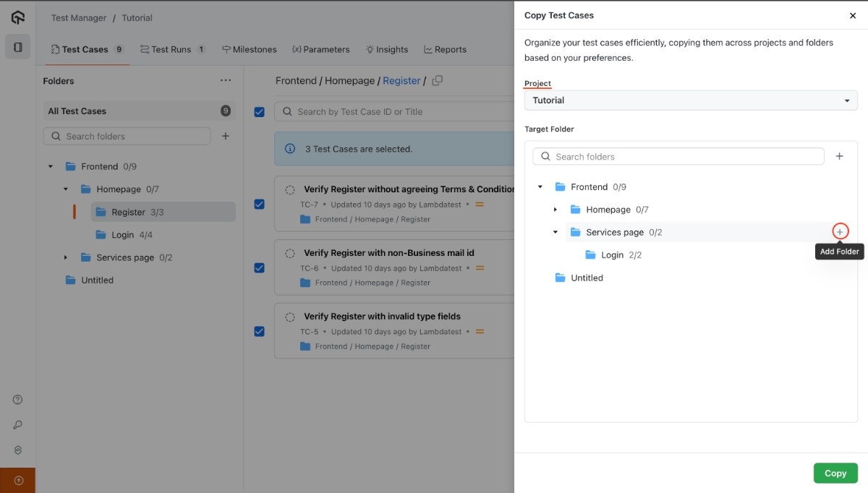Click the key icon in left sidebar
Viewport: 868px width, 493px height.
tap(18, 425)
